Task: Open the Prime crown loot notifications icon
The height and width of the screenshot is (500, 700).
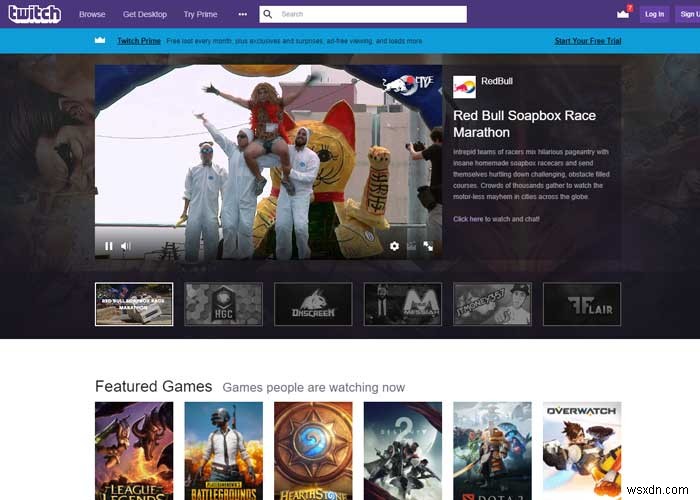Action: (x=623, y=13)
